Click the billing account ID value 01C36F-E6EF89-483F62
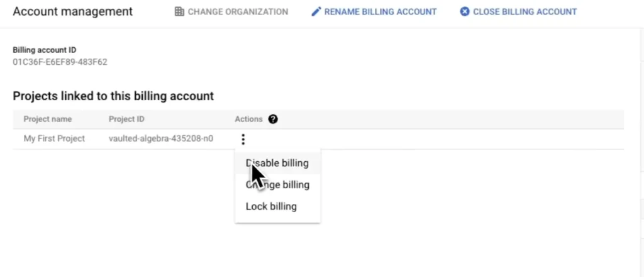 click(60, 62)
